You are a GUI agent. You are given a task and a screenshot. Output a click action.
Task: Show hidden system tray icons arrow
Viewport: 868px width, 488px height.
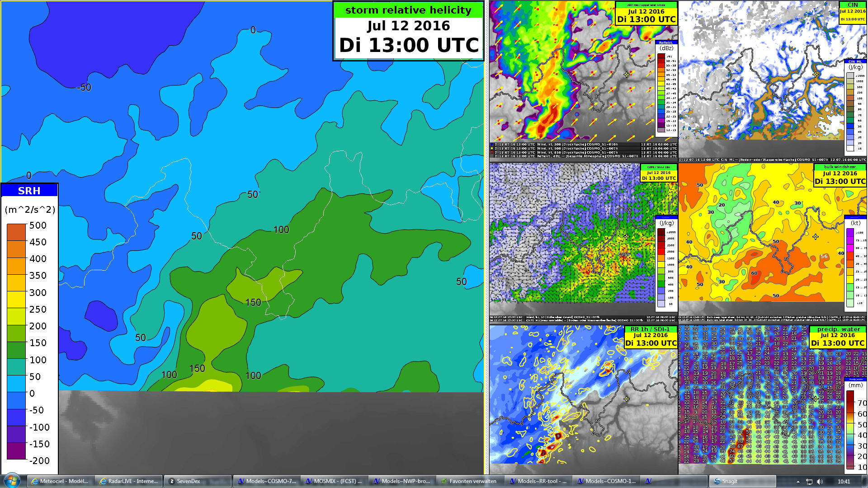pyautogui.click(x=798, y=482)
